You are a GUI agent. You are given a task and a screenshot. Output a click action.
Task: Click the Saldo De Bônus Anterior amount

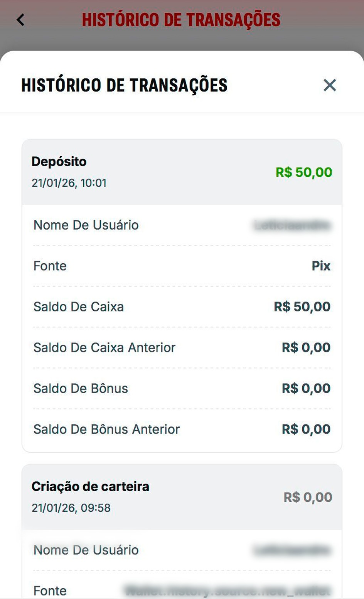[306, 429]
